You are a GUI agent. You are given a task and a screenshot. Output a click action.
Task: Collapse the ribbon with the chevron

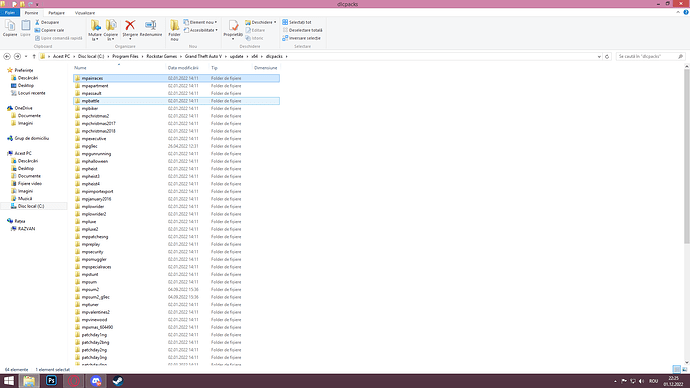pos(678,12)
